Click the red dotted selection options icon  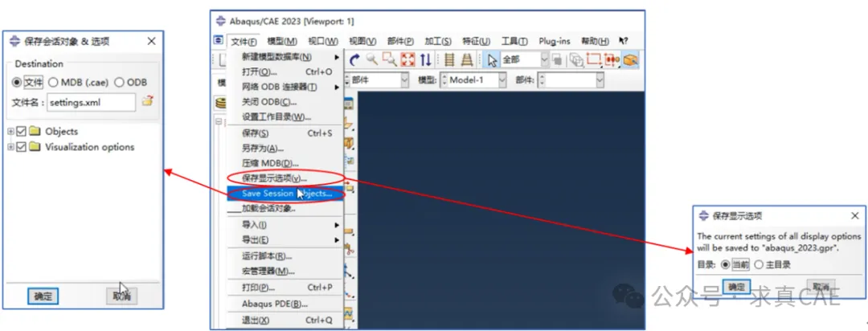click(611, 59)
